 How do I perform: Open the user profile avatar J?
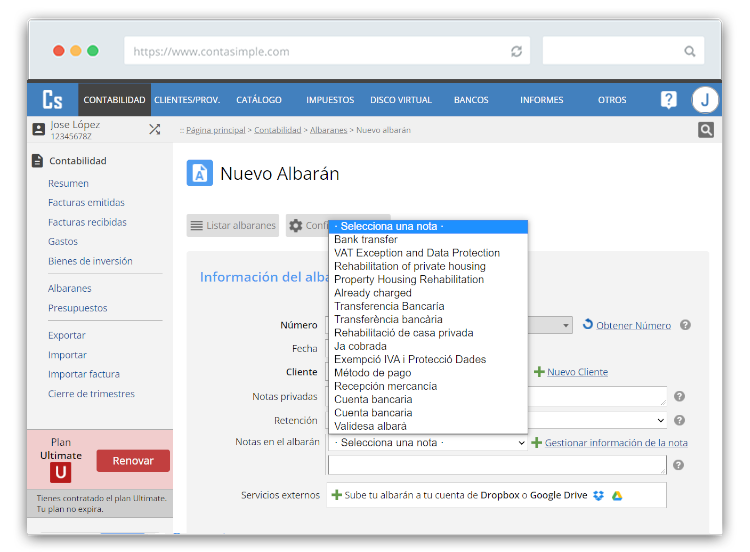click(705, 100)
